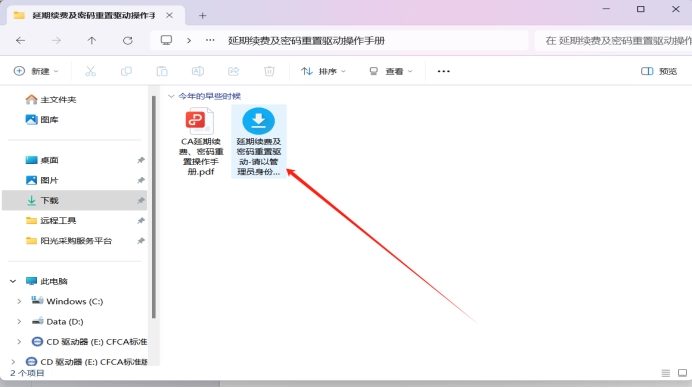Select the CA延期续费 PDF file
The height and width of the screenshot is (388, 692).
(201, 142)
